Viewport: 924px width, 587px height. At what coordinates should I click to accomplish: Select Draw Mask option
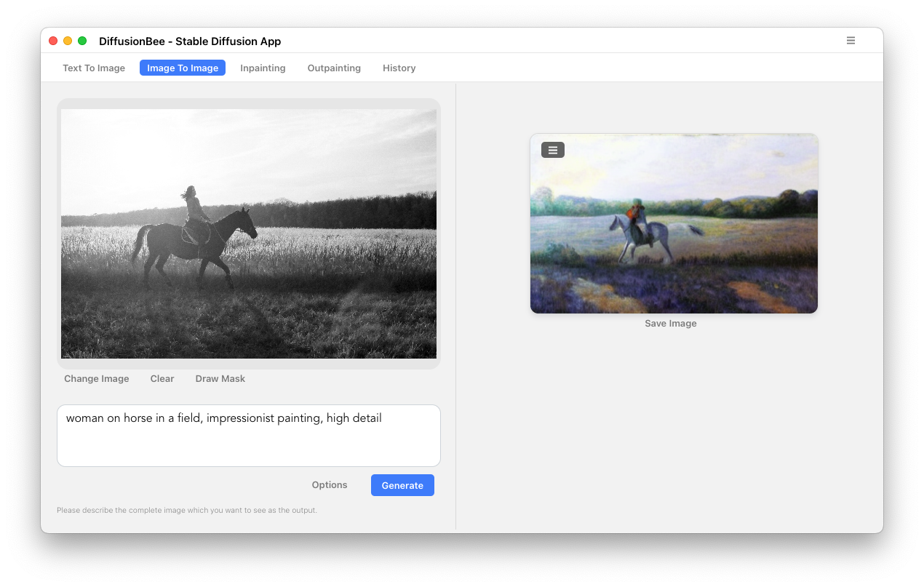coord(220,378)
